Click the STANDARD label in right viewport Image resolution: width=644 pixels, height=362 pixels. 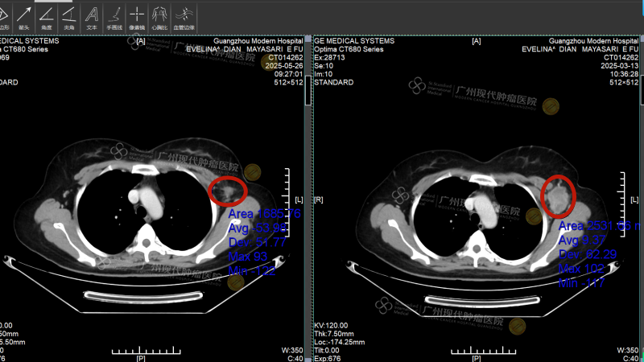334,82
